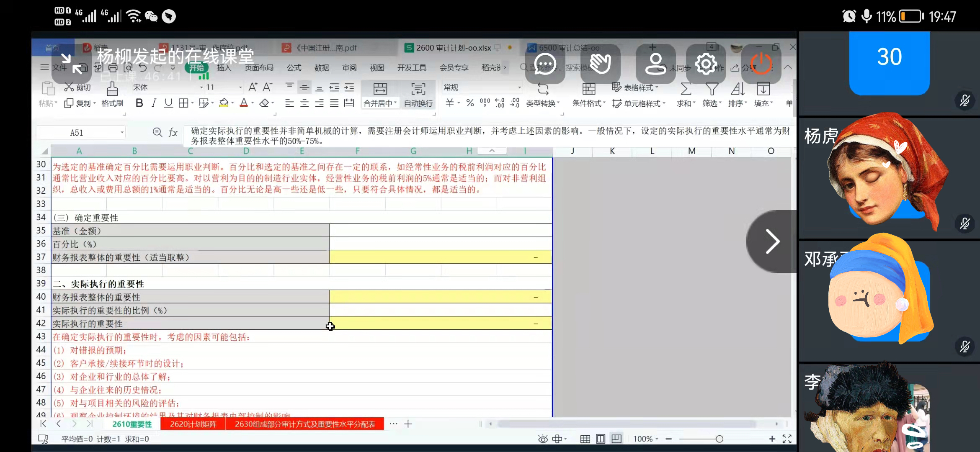Click the increase font size icon
This screenshot has height=452, width=980.
tap(253, 87)
